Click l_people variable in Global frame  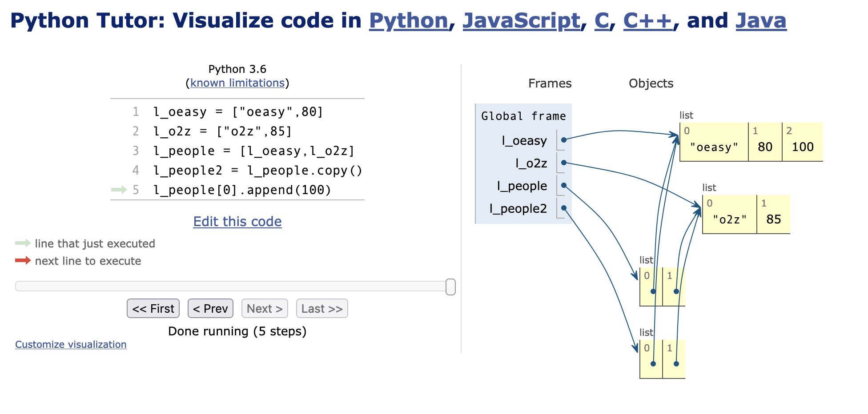522,186
